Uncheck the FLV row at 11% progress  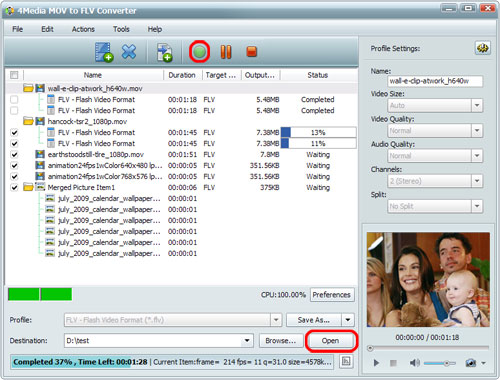pyautogui.click(x=14, y=143)
